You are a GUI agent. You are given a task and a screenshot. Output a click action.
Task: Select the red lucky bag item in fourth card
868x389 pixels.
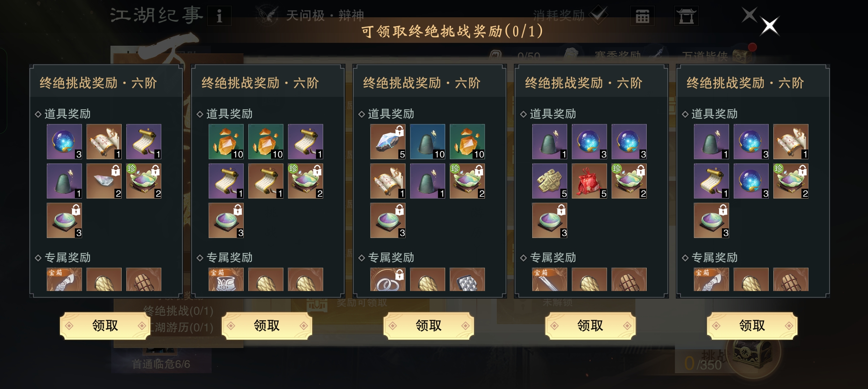tap(589, 181)
